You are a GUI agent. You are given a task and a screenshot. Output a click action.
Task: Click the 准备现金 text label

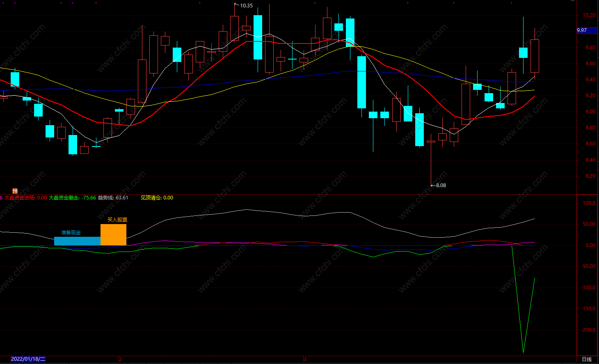(71, 233)
